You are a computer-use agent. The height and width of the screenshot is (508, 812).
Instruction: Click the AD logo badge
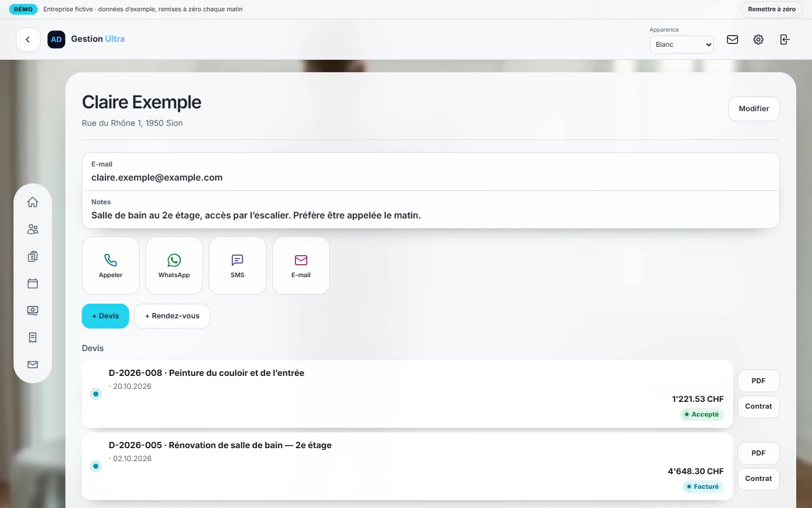click(56, 40)
